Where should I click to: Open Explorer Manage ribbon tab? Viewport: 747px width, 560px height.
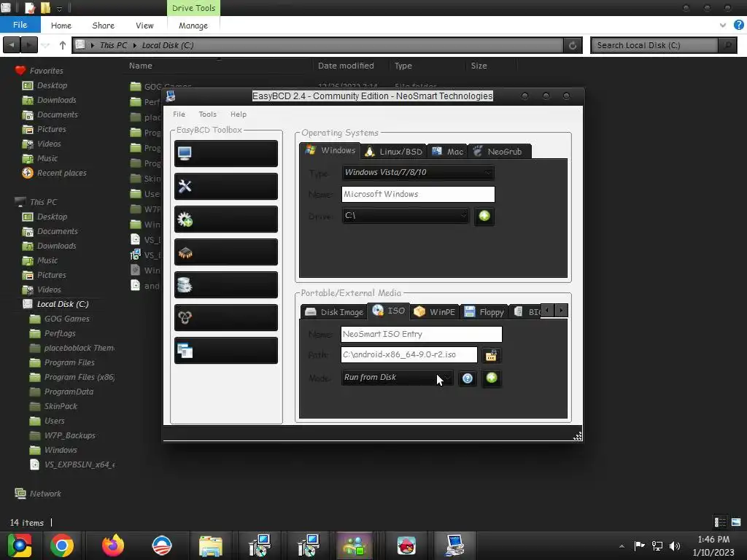193,26
